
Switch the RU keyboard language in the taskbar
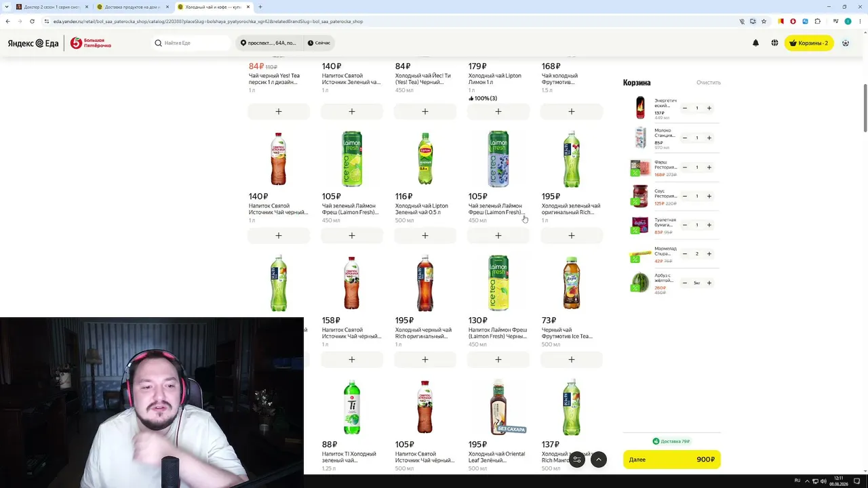(x=797, y=481)
